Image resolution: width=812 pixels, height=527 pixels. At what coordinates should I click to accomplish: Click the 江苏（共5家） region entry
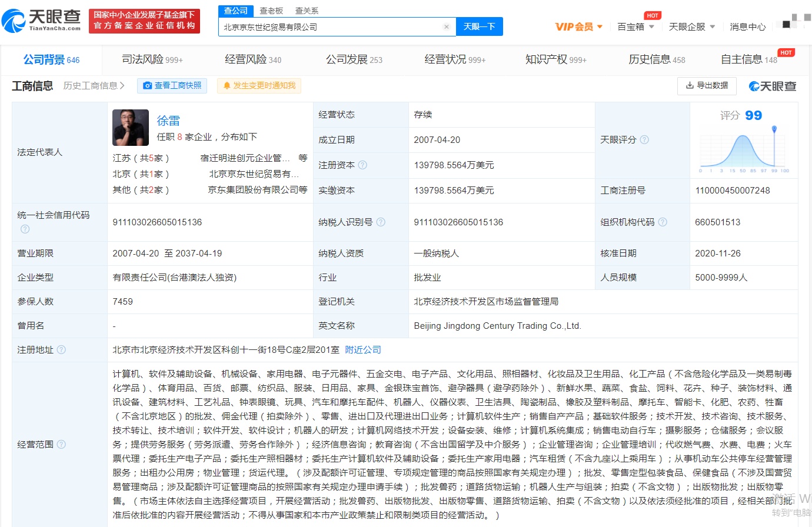[141, 158]
